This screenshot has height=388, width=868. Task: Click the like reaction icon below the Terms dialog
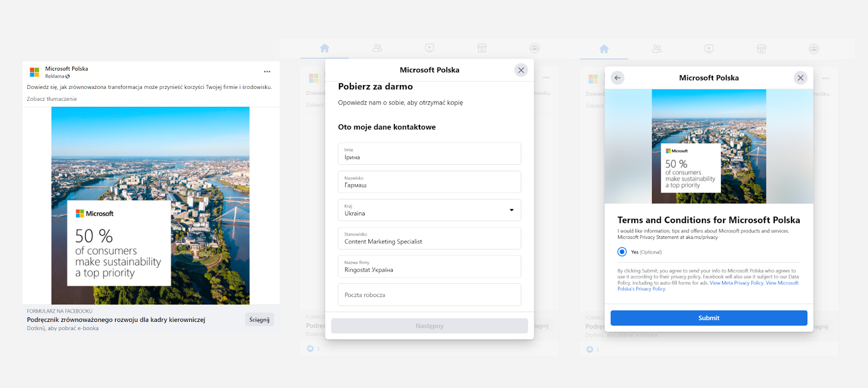coord(589,350)
